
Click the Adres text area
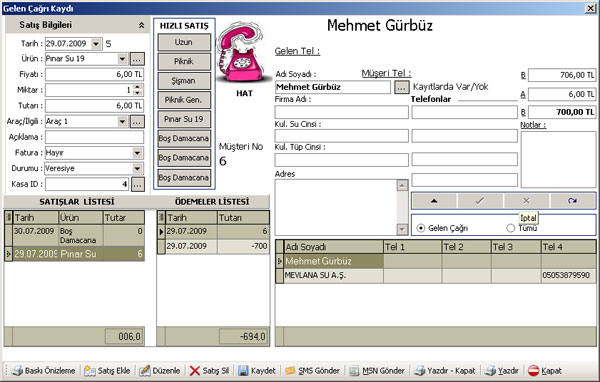tap(336, 207)
